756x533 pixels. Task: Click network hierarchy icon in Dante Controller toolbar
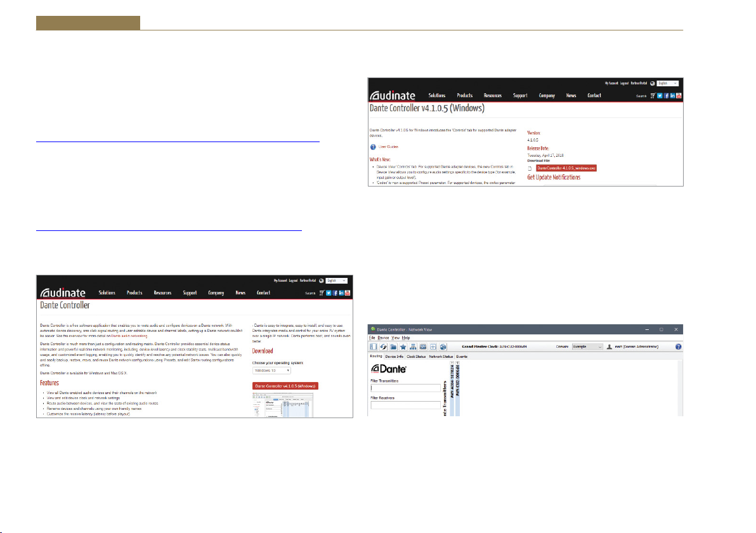(413, 347)
